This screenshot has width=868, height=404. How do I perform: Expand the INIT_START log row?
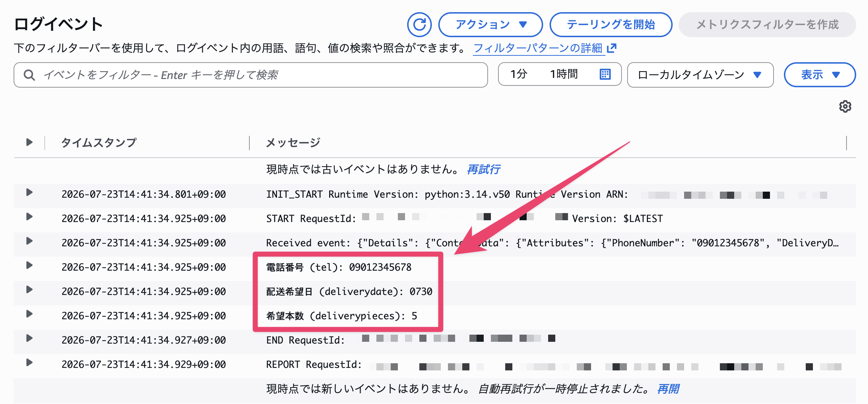[29, 193]
